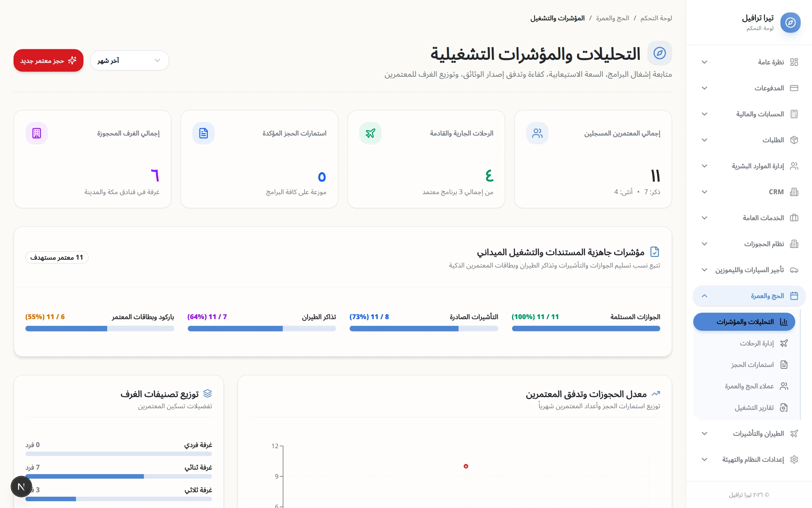Click the compass icon beside page title
The height and width of the screenshot is (508, 812).
pyautogui.click(x=659, y=53)
